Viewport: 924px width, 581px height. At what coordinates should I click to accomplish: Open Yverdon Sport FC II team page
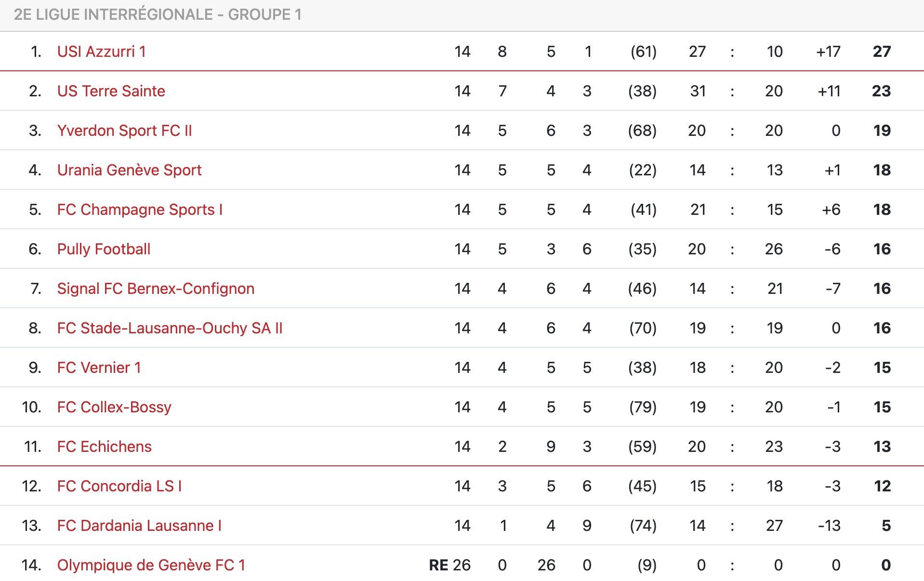[124, 131]
